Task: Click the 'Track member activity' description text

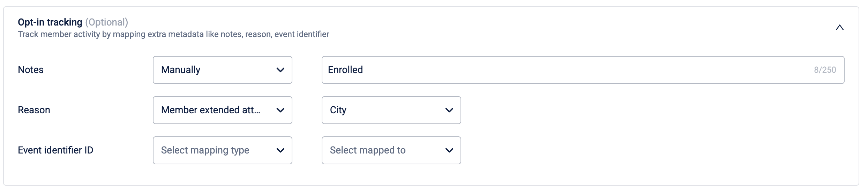Action: point(173,34)
